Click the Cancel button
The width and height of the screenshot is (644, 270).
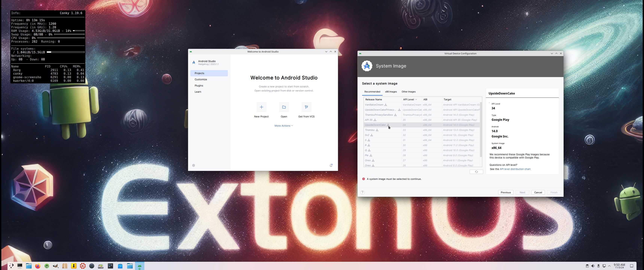click(538, 192)
